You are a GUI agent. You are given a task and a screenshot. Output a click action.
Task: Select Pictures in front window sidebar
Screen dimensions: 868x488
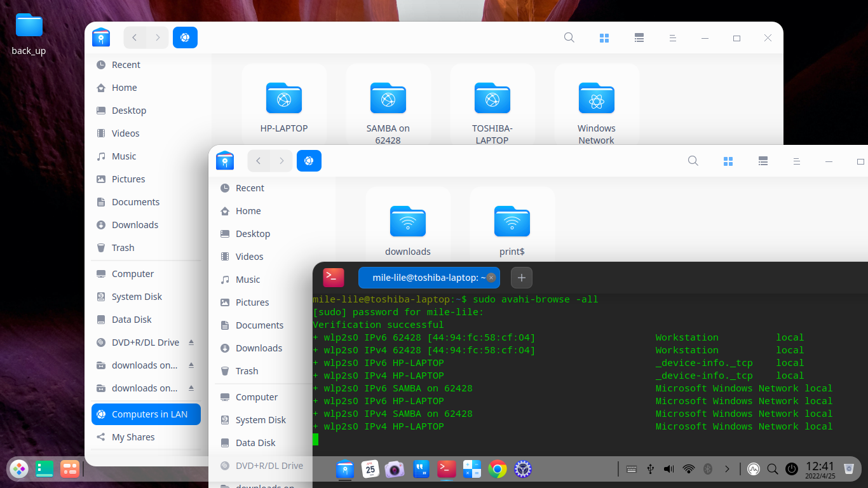click(x=264, y=302)
